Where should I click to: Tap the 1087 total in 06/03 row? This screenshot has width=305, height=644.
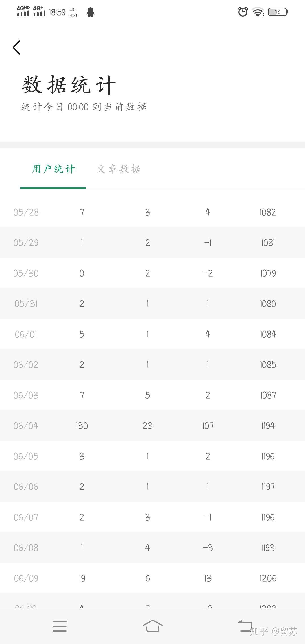pos(268,395)
